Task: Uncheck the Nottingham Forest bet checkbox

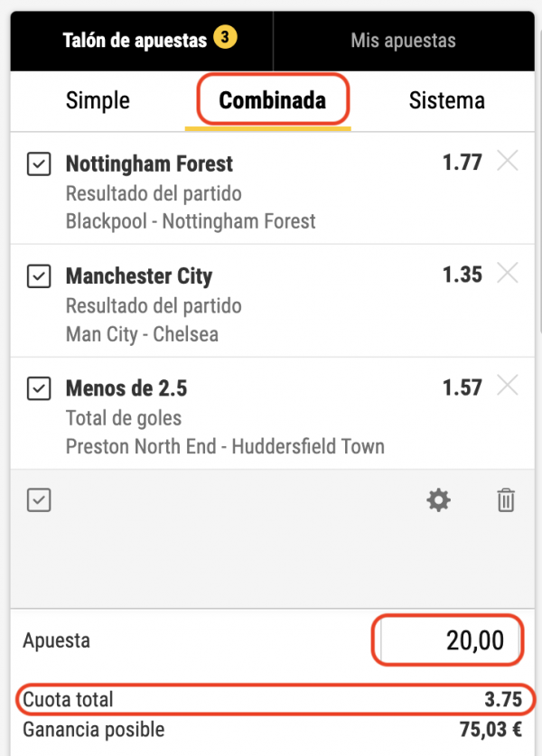Action: pyautogui.click(x=39, y=164)
